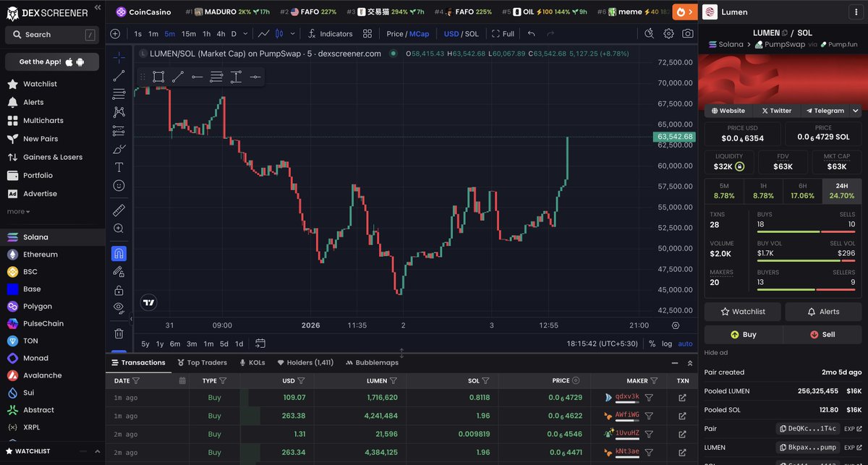Set chart interval to 1h
This screenshot has height=465, width=868.
206,33
